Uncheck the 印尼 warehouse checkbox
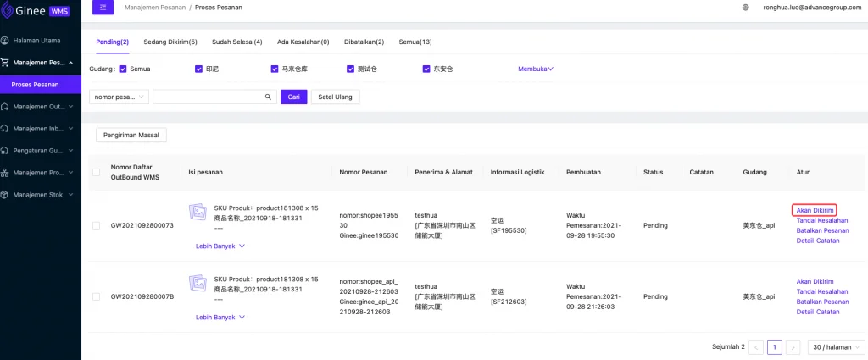 click(198, 69)
